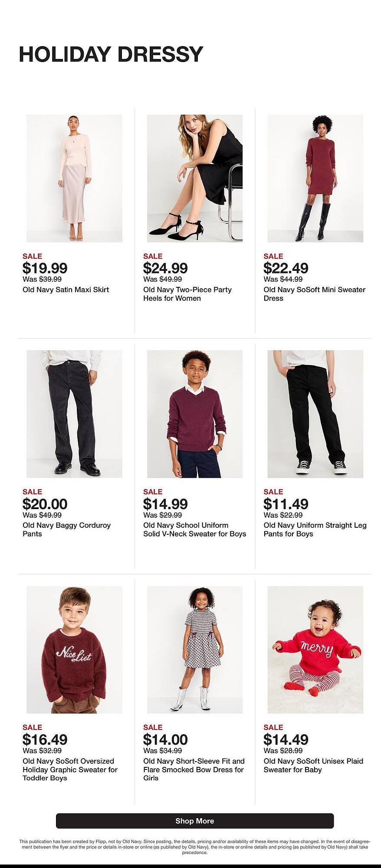Screen dimensions: 381x868
Task: Click the Old Navy Baggy Corduroy Pants title
Action: pos(66,529)
